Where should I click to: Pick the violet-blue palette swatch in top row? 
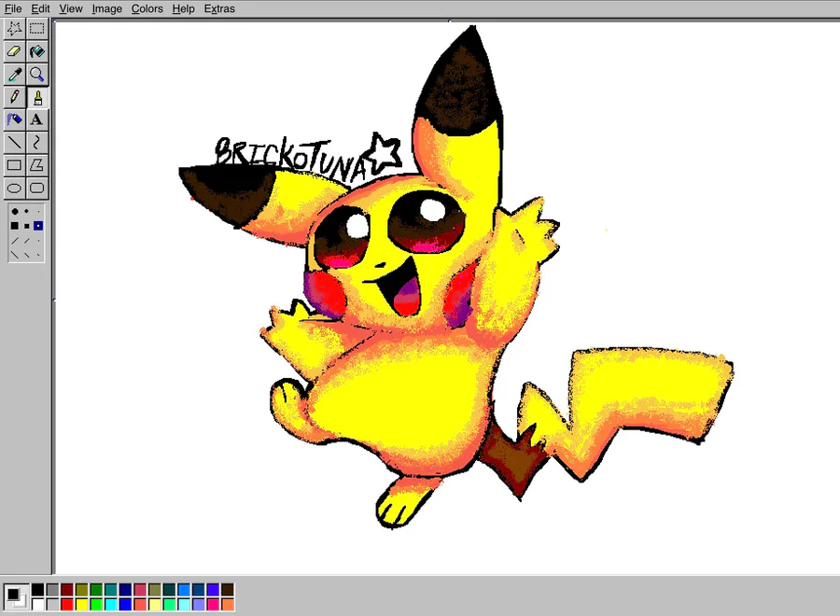pos(213,590)
